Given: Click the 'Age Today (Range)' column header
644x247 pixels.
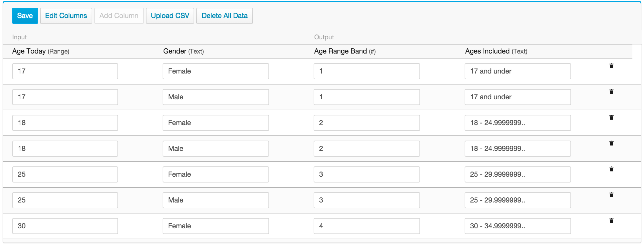Looking at the screenshot, I should tap(41, 51).
